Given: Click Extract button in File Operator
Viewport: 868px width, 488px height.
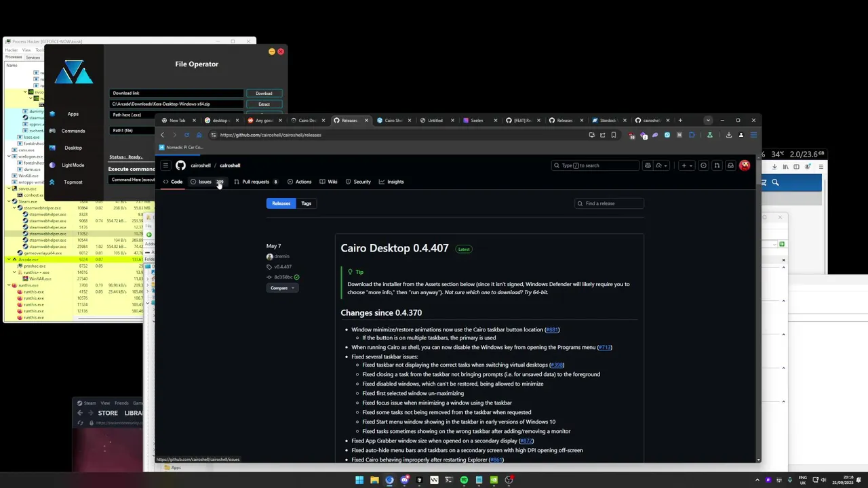Looking at the screenshot, I should (264, 104).
